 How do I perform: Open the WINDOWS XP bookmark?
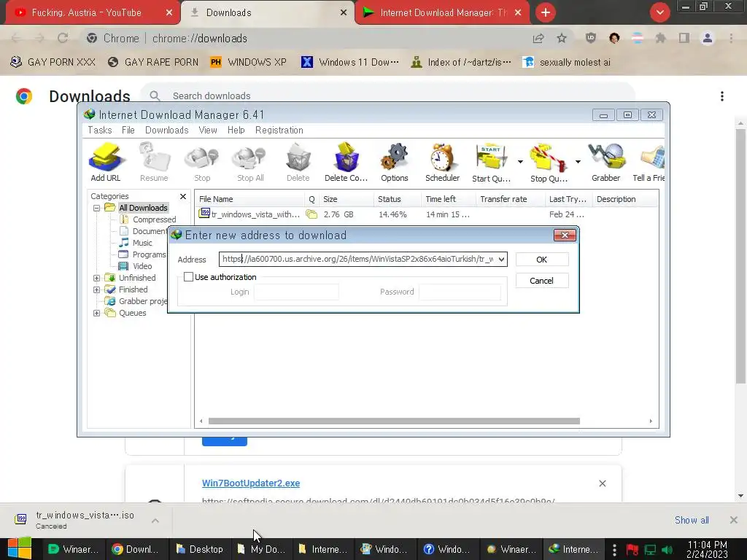[x=249, y=62]
